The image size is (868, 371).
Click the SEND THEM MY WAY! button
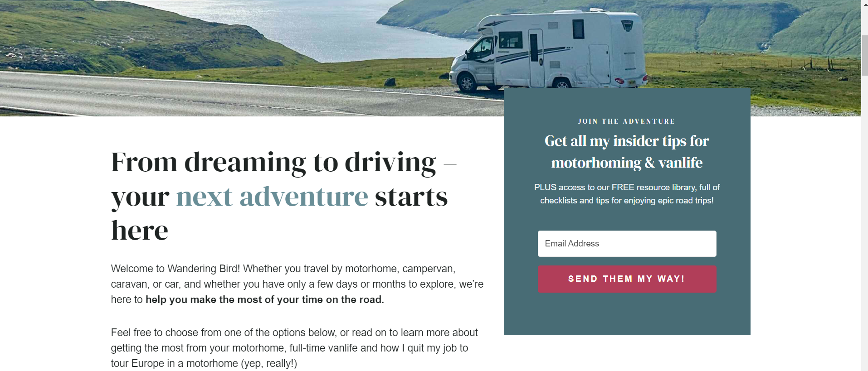[x=627, y=279]
